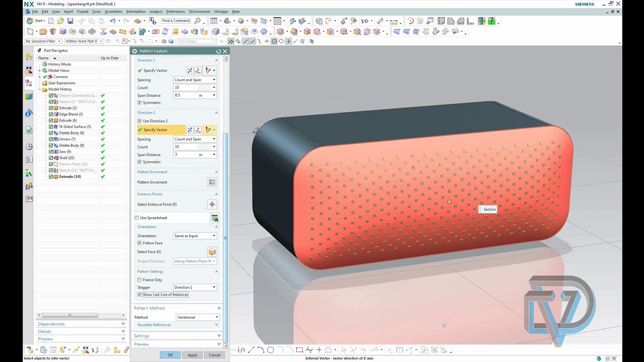
Task: Open the File menu
Action: click(x=35, y=11)
